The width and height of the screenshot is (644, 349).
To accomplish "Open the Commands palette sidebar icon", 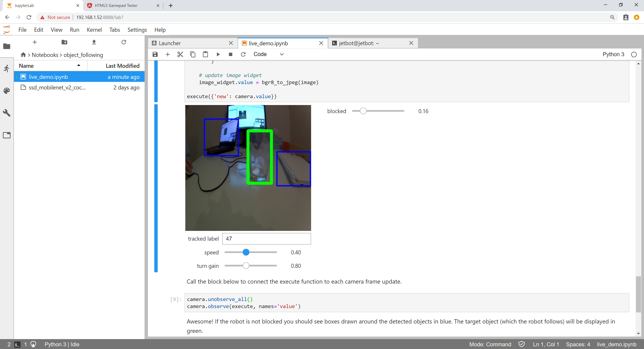I will [7, 91].
